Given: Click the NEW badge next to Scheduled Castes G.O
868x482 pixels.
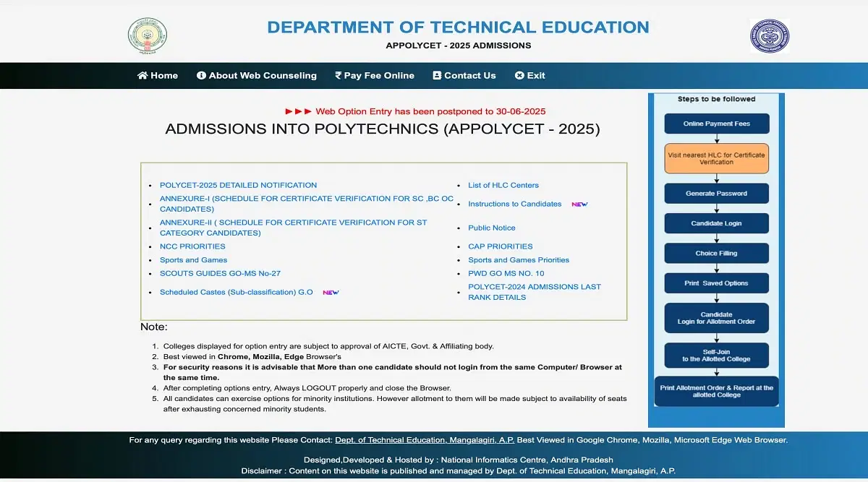Looking at the screenshot, I should click(x=331, y=293).
